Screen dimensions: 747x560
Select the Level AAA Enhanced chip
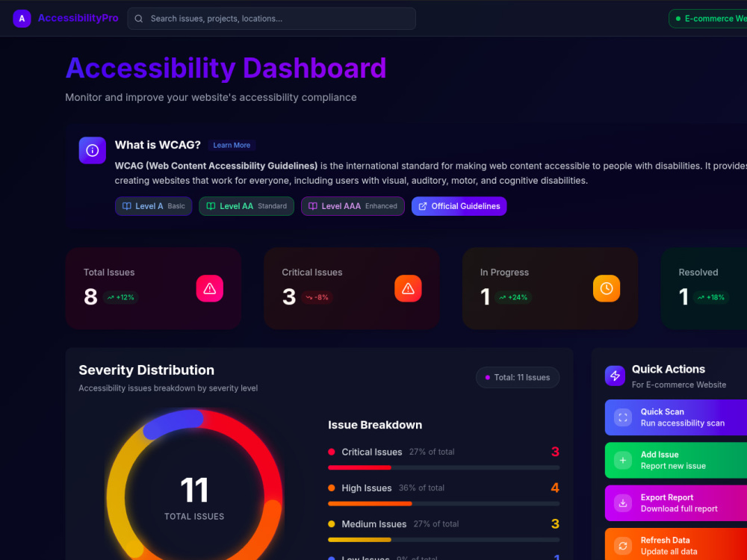(x=353, y=206)
